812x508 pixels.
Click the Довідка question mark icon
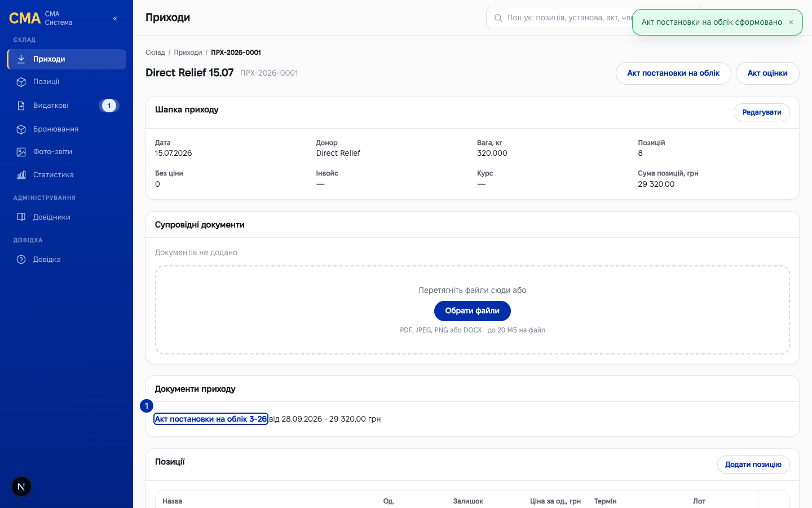click(21, 260)
